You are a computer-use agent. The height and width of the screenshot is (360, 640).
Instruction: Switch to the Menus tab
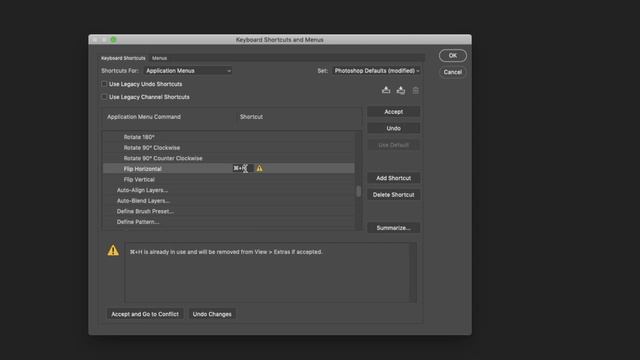159,58
